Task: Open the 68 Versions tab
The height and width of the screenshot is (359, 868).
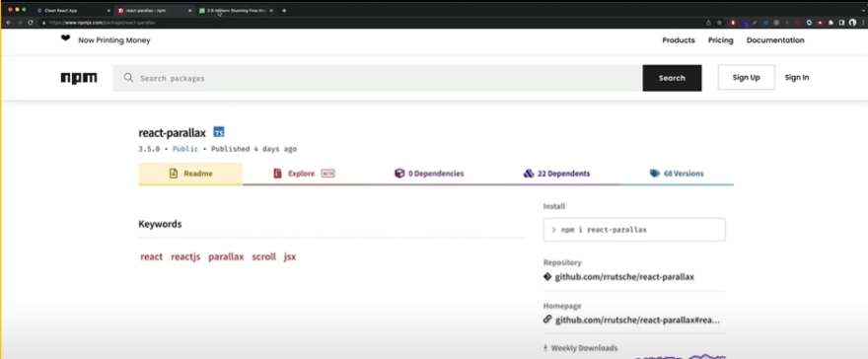Action: (x=677, y=174)
